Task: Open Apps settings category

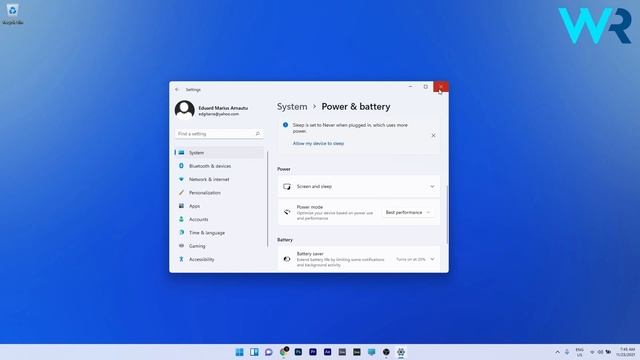Action: tap(219, 206)
